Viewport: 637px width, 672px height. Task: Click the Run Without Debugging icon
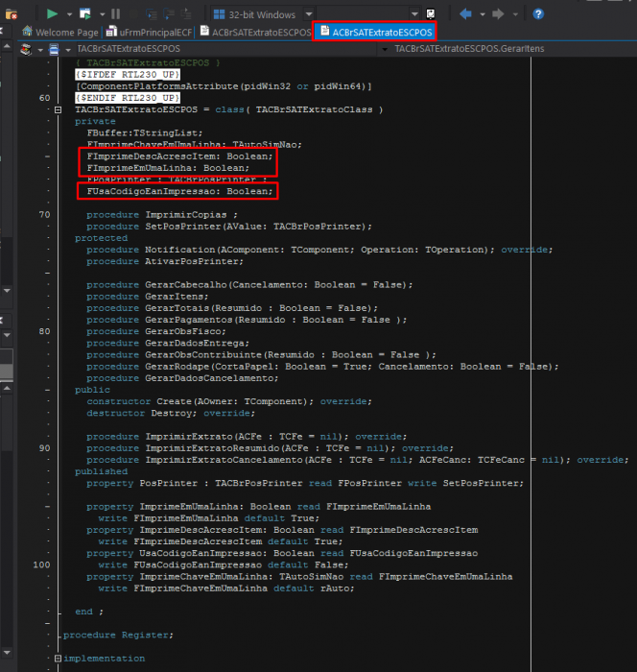tap(85, 14)
